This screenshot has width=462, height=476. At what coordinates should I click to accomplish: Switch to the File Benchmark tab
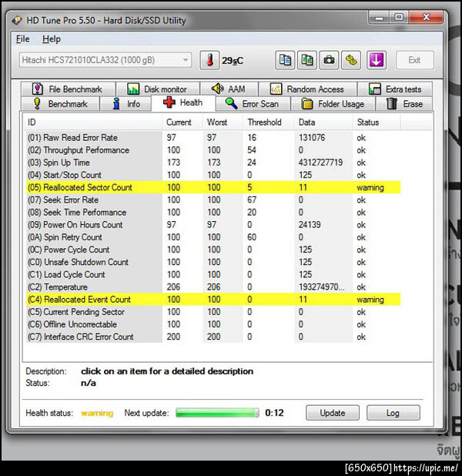pos(68,89)
